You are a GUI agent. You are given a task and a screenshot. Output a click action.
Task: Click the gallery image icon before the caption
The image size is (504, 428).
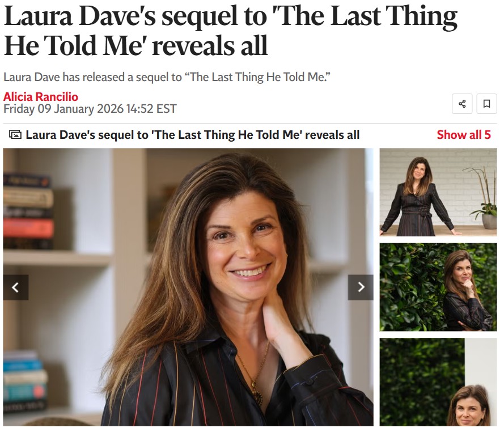click(x=15, y=134)
